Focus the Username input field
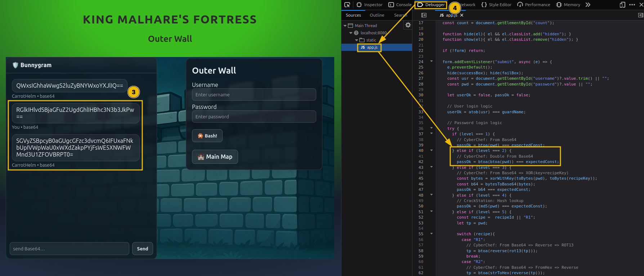 254,95
